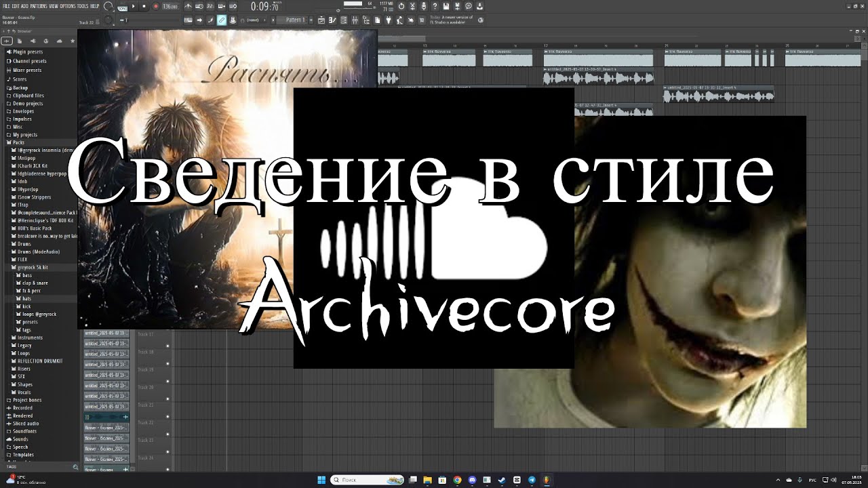
Task: Click the stamp icon beside the link icon
Action: [x=233, y=20]
